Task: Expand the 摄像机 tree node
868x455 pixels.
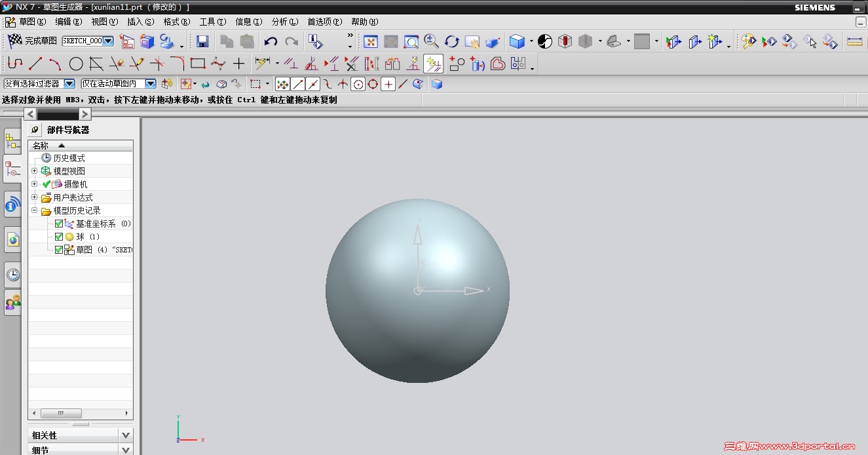Action: point(34,184)
